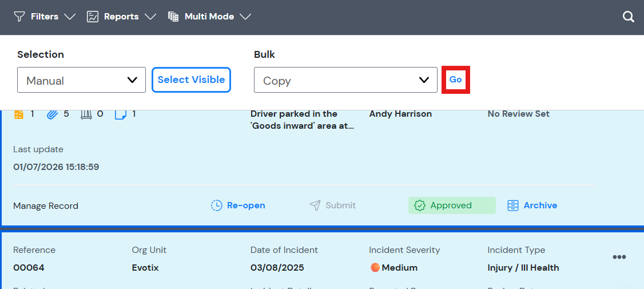
Task: Click the Multi Mode documents icon
Action: [x=173, y=17]
